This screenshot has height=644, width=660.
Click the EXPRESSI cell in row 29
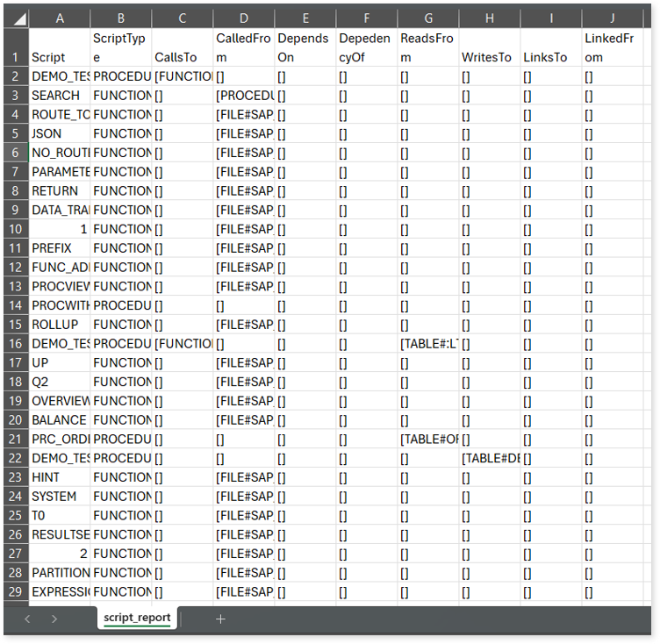[60, 591]
